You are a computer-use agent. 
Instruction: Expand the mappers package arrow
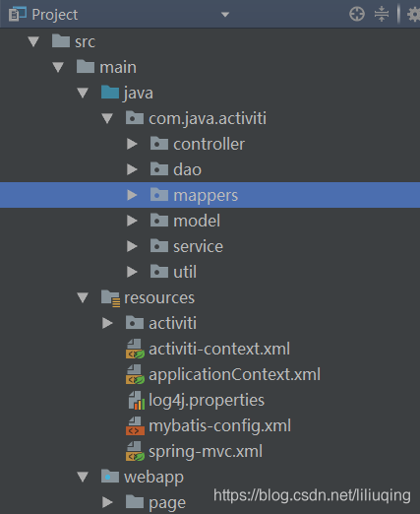pyautogui.click(x=132, y=195)
